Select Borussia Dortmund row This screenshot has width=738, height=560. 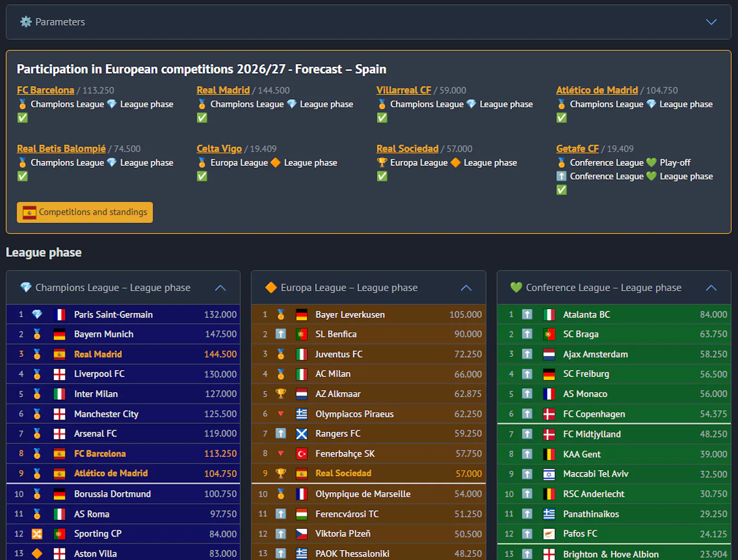[x=123, y=494]
